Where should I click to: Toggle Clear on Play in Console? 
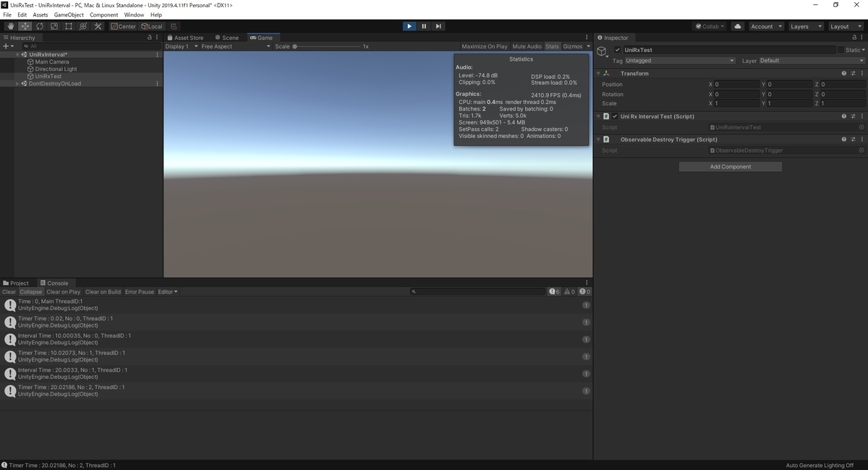coord(64,291)
